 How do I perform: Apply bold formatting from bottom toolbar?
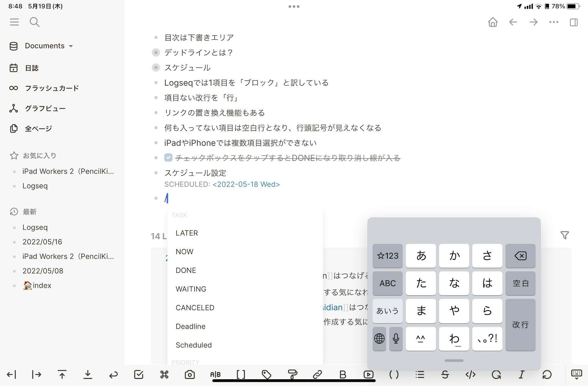coord(343,374)
